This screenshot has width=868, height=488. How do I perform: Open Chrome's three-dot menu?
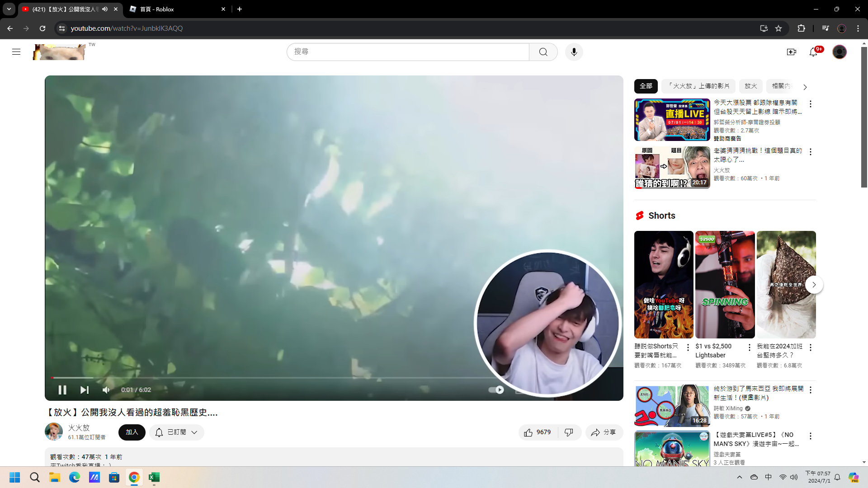click(x=858, y=28)
